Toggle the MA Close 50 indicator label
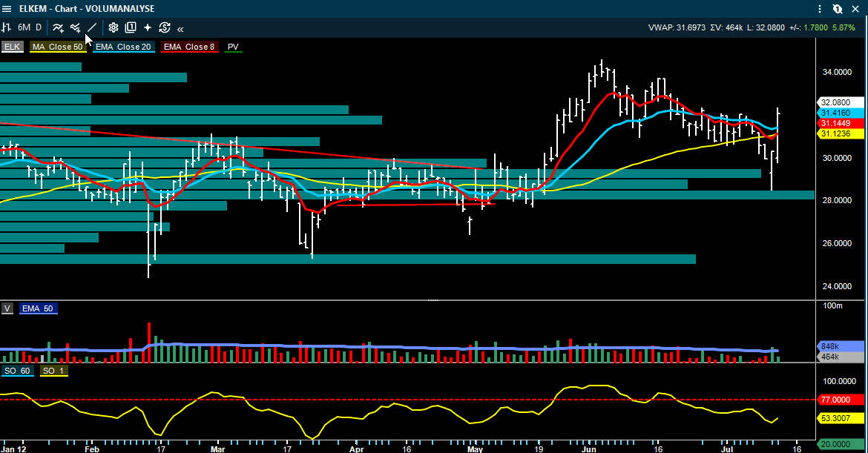 click(x=58, y=47)
